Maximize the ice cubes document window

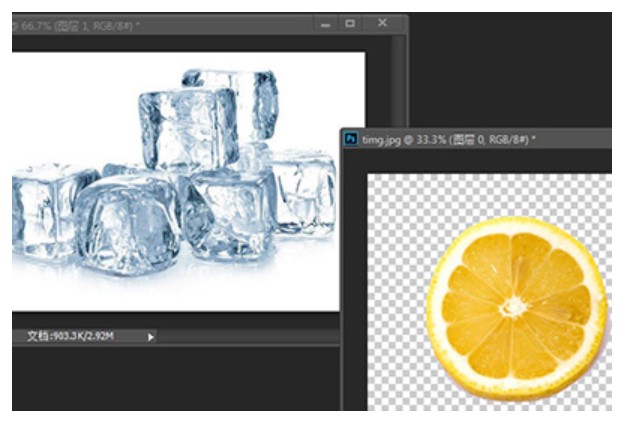coord(350,24)
